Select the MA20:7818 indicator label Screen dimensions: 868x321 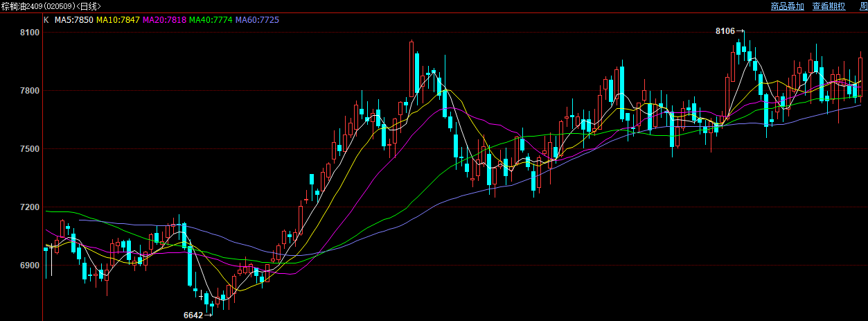coord(164,19)
